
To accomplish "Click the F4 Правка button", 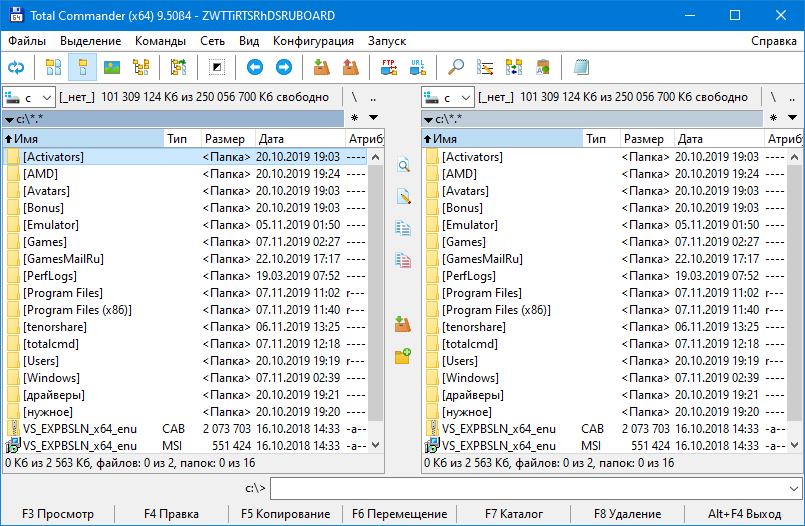I will pyautogui.click(x=171, y=514).
